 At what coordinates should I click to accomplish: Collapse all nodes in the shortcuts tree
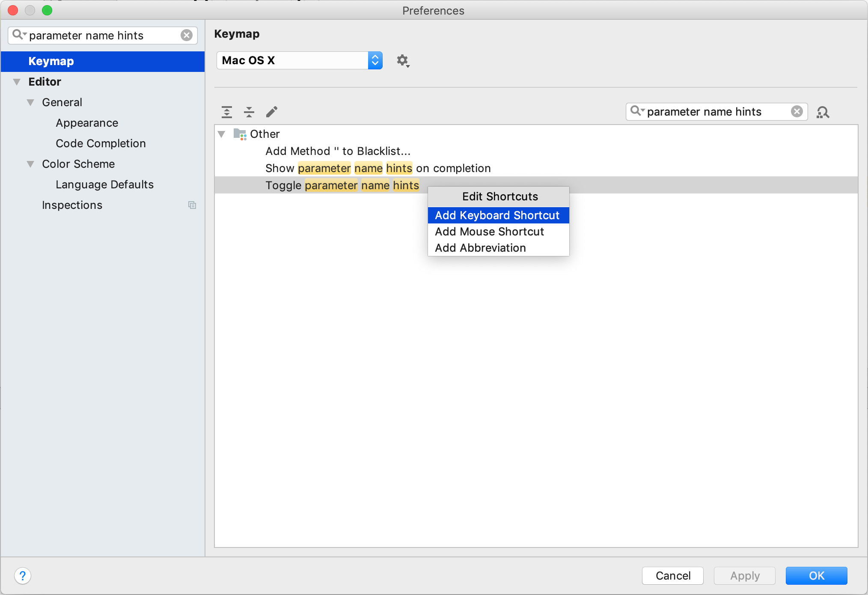tap(249, 112)
